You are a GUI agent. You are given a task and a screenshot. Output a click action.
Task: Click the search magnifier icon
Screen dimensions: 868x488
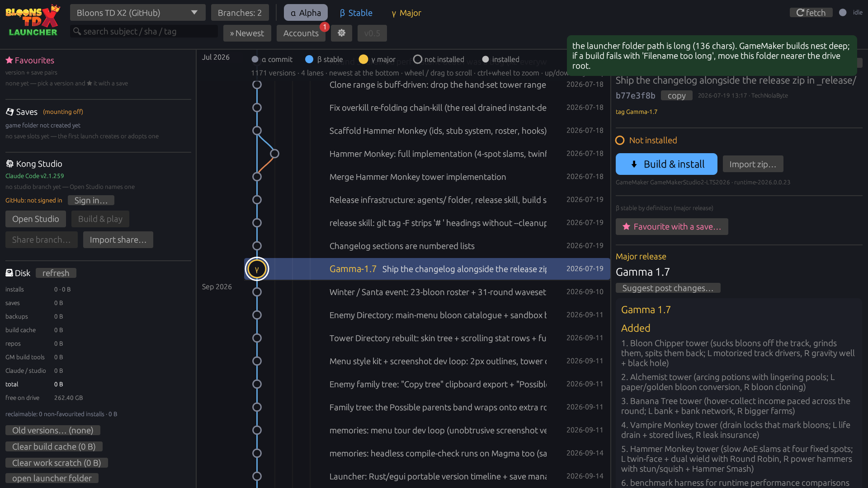point(77,31)
